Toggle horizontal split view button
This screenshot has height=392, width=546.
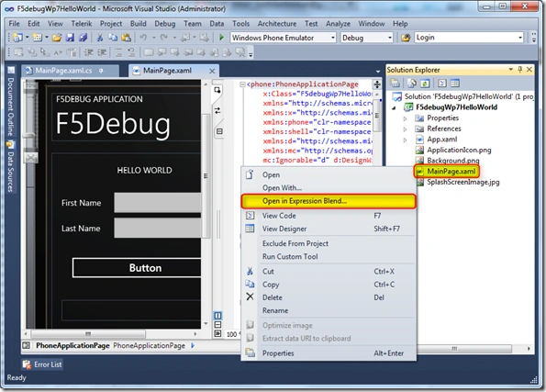[217, 325]
